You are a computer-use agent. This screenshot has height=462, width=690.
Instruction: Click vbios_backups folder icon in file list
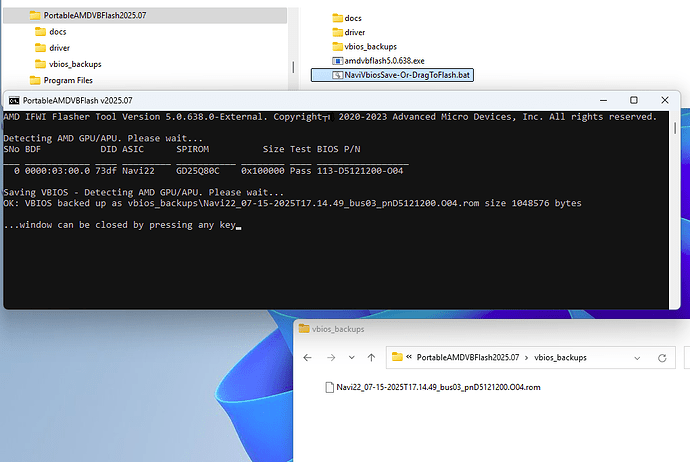tap(338, 46)
